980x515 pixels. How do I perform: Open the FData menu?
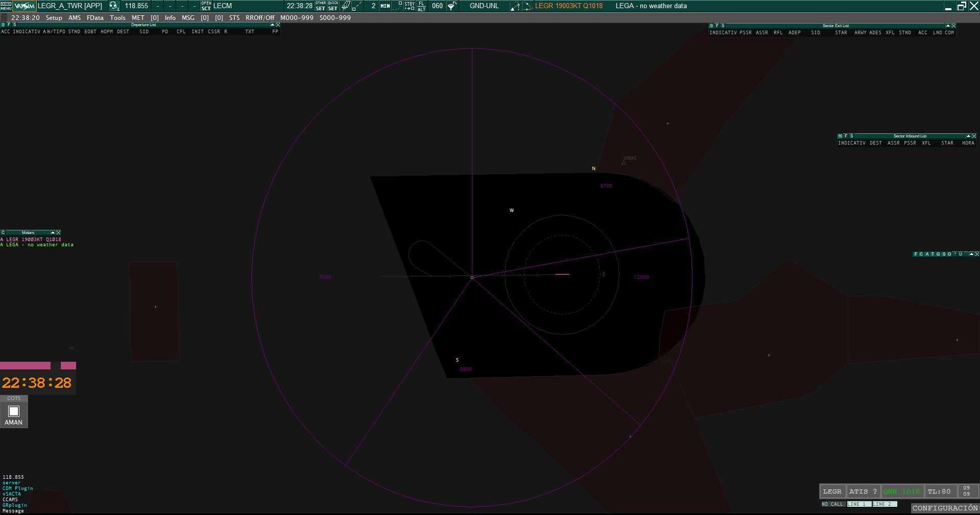[95, 18]
